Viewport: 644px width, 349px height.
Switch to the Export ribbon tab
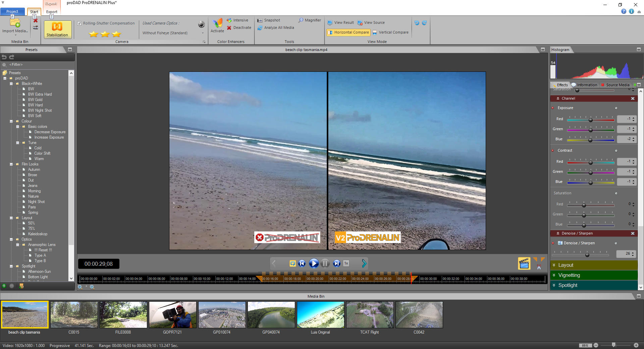(52, 11)
